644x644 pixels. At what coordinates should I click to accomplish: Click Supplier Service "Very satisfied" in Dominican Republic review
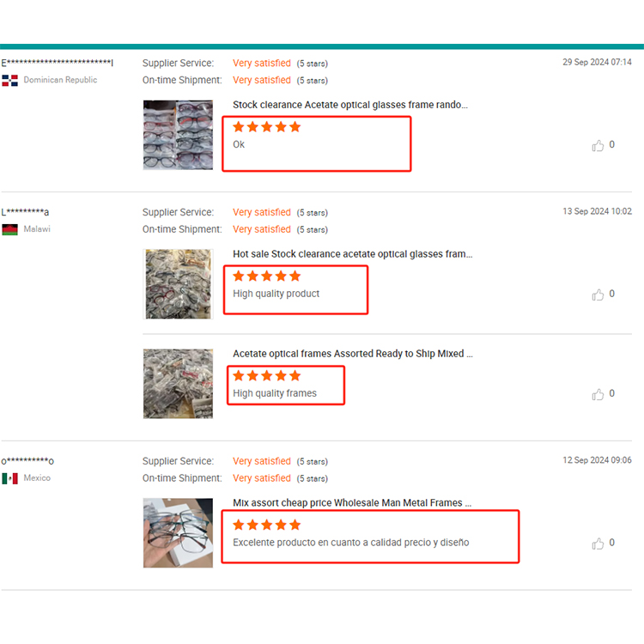pos(262,64)
